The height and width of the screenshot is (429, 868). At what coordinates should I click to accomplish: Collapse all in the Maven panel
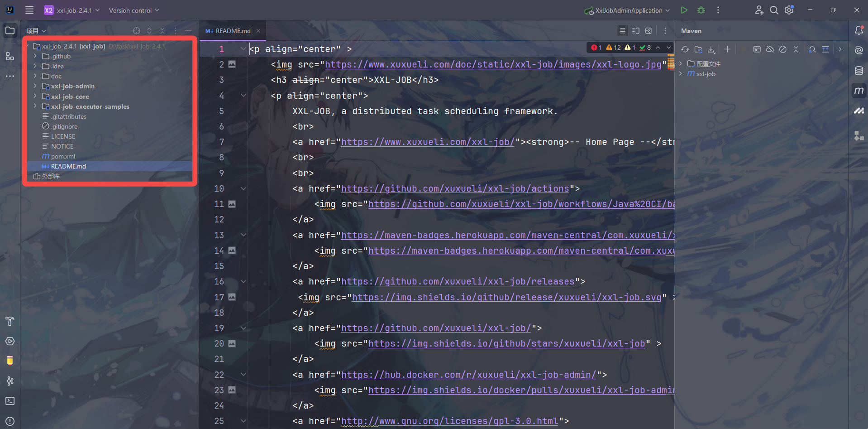click(x=796, y=49)
